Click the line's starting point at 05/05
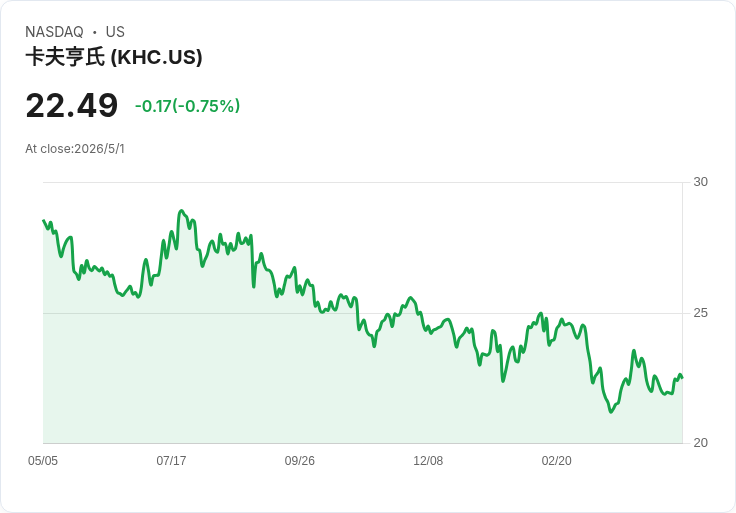Viewport: 736px width, 513px height. (44, 220)
